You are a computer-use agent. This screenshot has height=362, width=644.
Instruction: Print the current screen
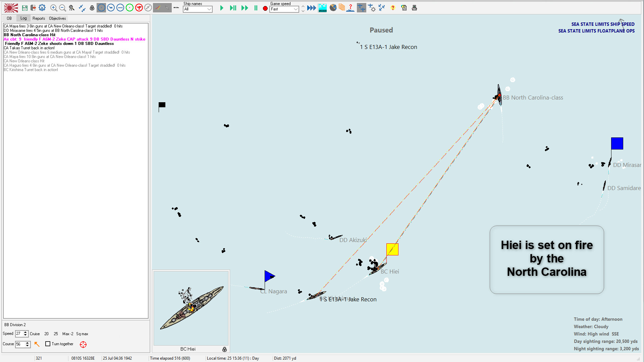pos(414,8)
